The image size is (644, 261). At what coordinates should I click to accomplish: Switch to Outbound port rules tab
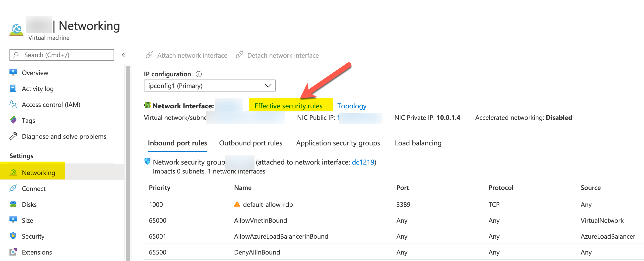point(251,143)
